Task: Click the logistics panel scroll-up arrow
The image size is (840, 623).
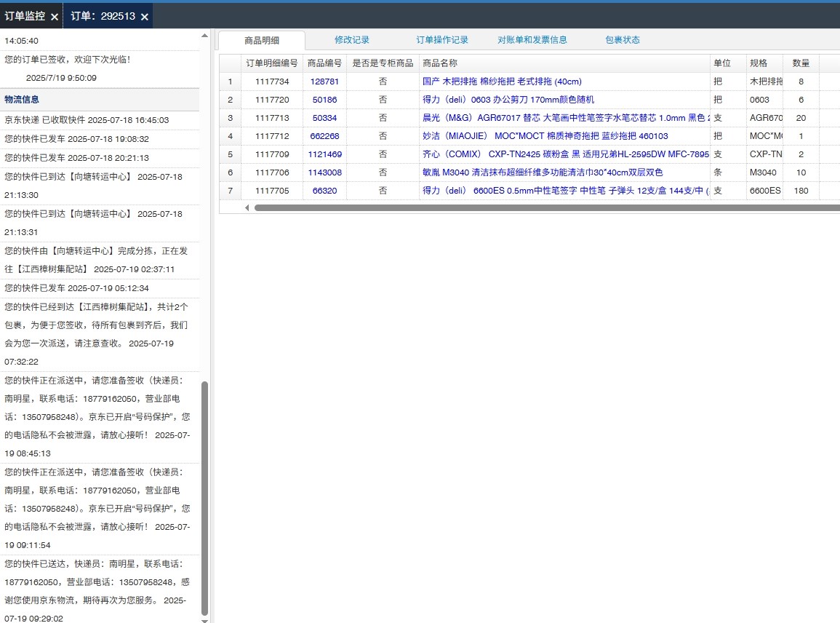Action: click(204, 36)
